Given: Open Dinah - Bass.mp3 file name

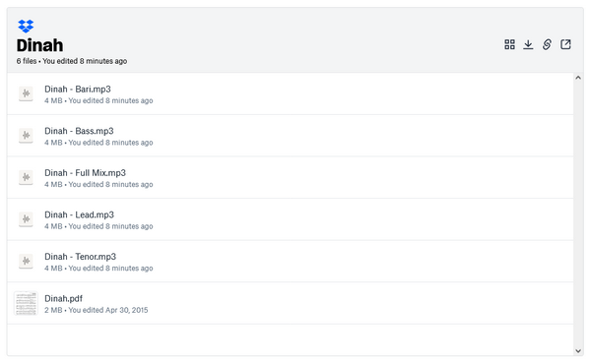Looking at the screenshot, I should click(x=79, y=131).
